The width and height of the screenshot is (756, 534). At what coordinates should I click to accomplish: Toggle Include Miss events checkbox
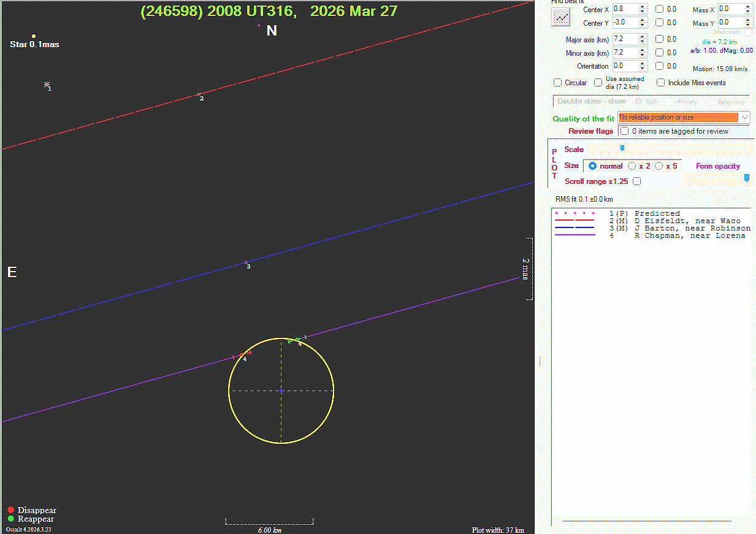point(661,83)
